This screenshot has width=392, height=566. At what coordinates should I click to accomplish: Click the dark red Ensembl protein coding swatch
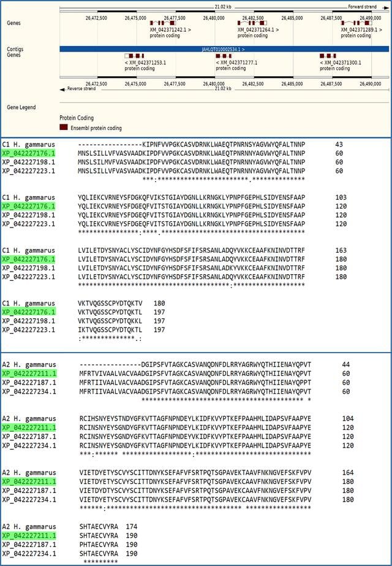point(64,128)
